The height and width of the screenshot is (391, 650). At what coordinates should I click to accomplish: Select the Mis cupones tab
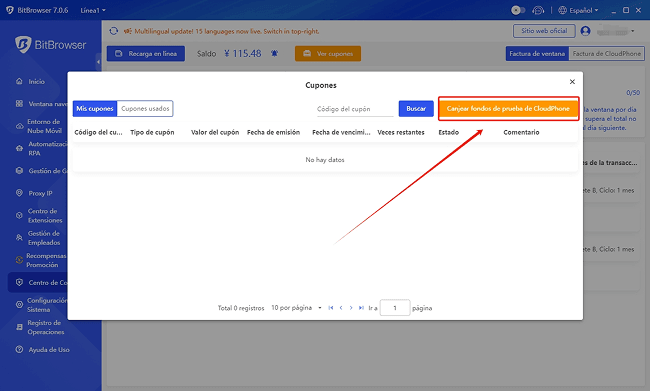coord(95,109)
